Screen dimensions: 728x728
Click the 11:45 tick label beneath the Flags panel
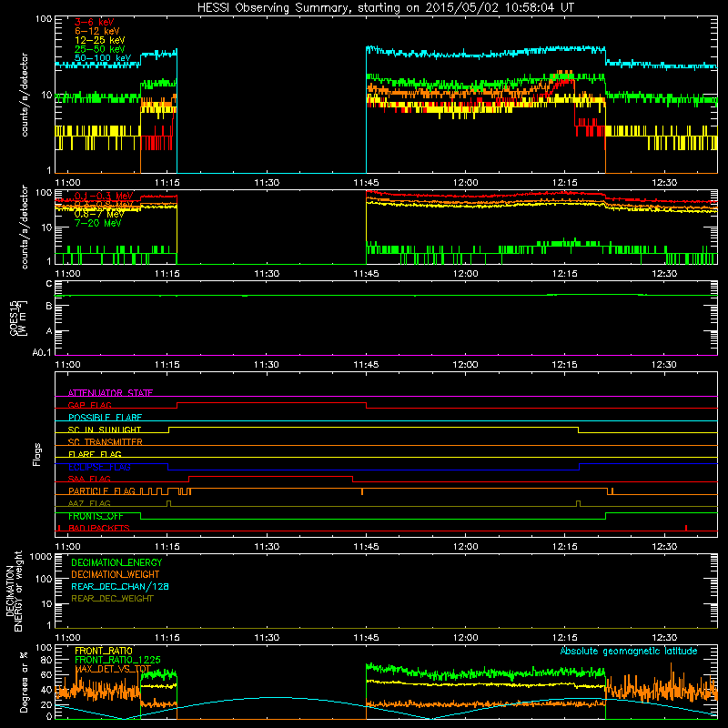coord(366,547)
